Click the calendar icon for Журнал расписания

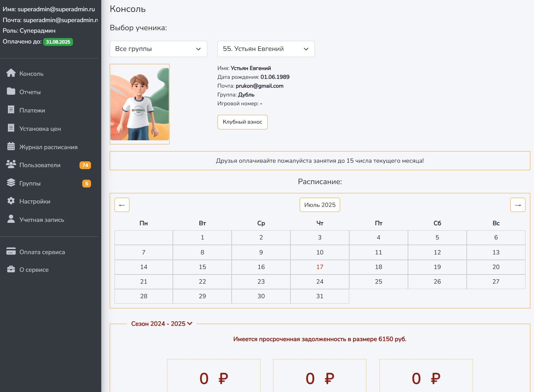(x=11, y=146)
